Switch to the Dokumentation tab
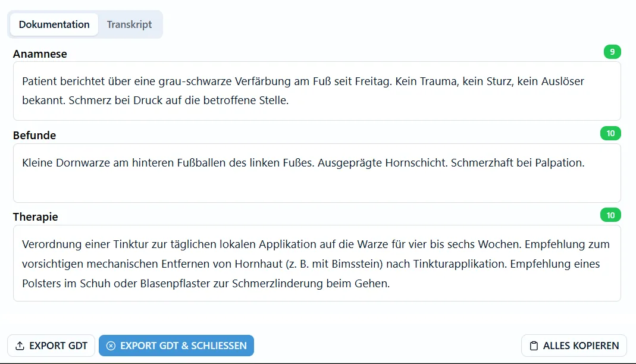 pyautogui.click(x=54, y=24)
